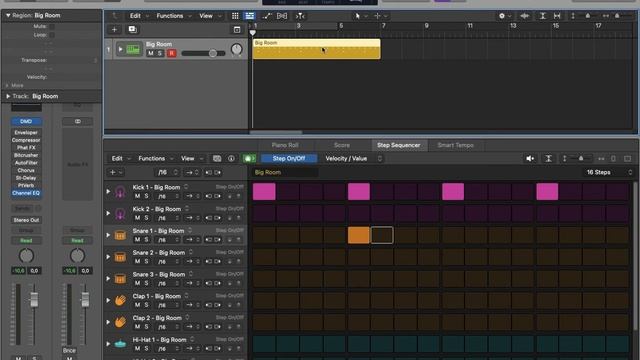This screenshot has width=640, height=360.
Task: Switch to the Smart Tempo tab
Action: (456, 145)
